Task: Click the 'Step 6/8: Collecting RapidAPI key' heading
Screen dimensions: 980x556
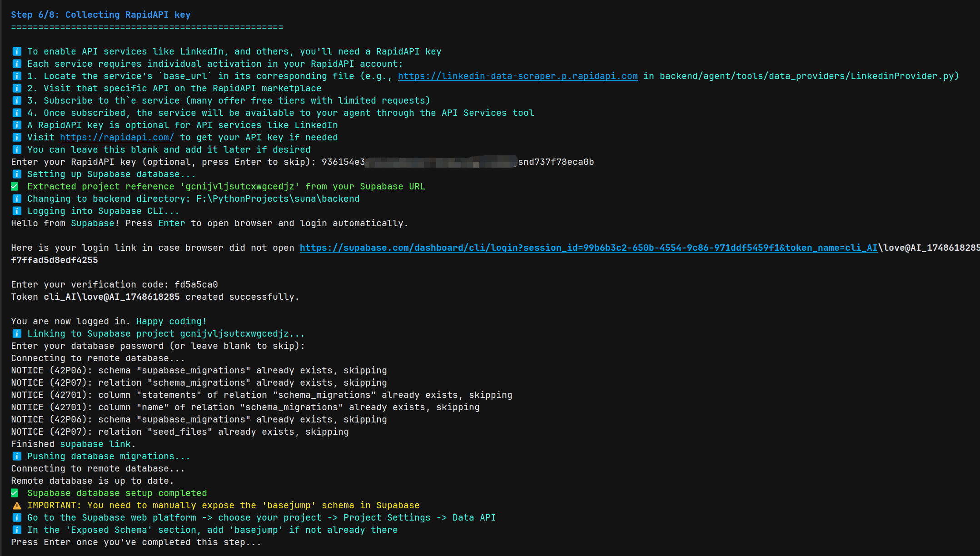Action: [101, 15]
